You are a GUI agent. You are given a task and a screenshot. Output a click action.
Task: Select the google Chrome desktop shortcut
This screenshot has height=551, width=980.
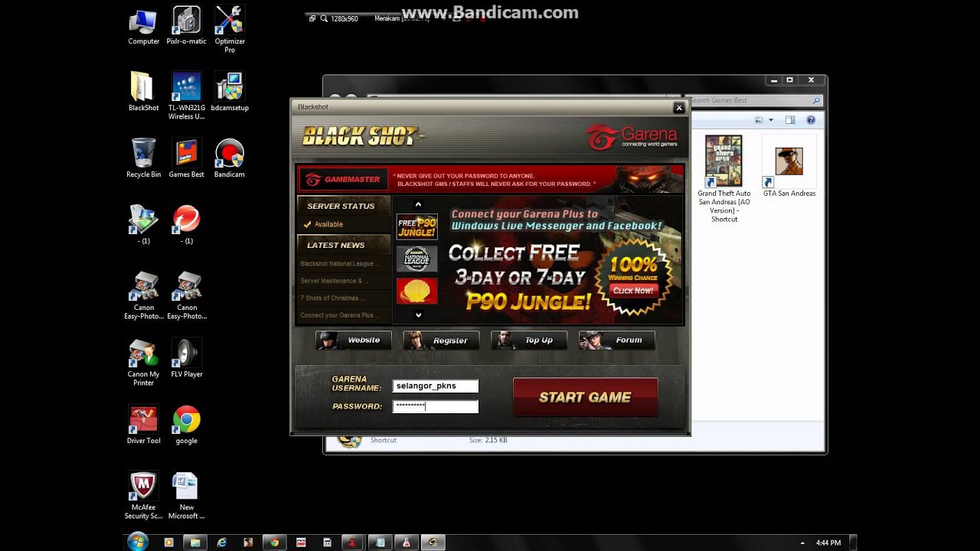[186, 425]
